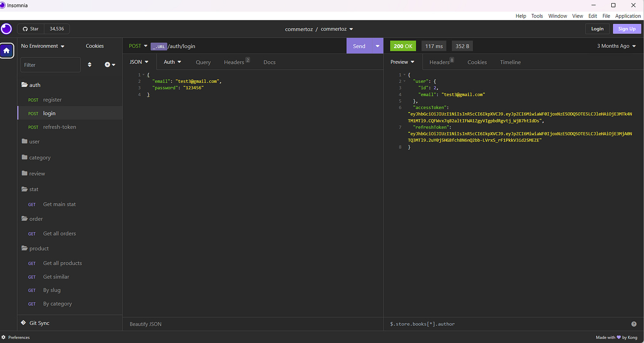This screenshot has height=343, width=644.
Task: Collapse the product folder
Action: tap(70, 248)
